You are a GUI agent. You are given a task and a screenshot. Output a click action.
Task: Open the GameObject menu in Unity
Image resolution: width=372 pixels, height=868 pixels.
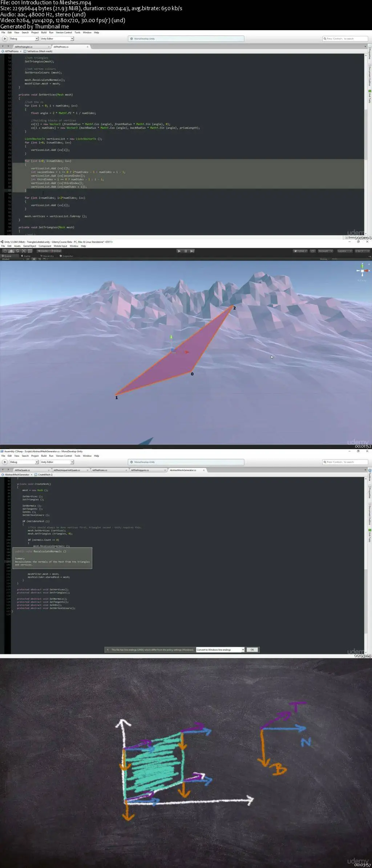click(x=30, y=246)
